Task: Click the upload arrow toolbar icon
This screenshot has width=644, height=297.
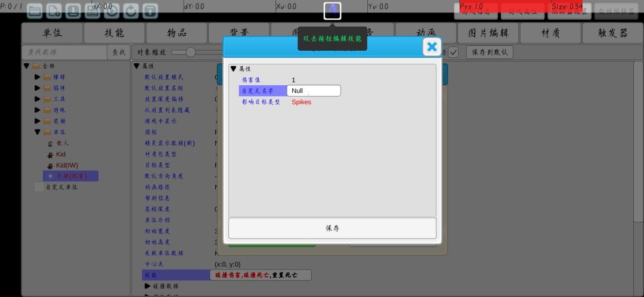Action: click(150, 11)
